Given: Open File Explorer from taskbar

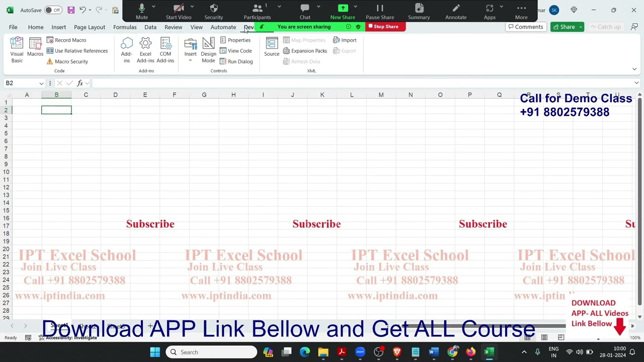Looking at the screenshot, I should (x=323, y=352).
